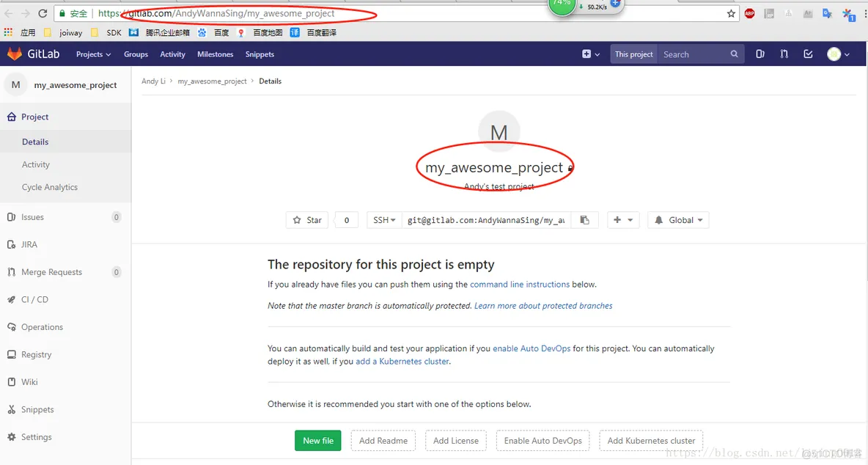Click the star count 0 badge
The image size is (868, 465).
pos(347,220)
